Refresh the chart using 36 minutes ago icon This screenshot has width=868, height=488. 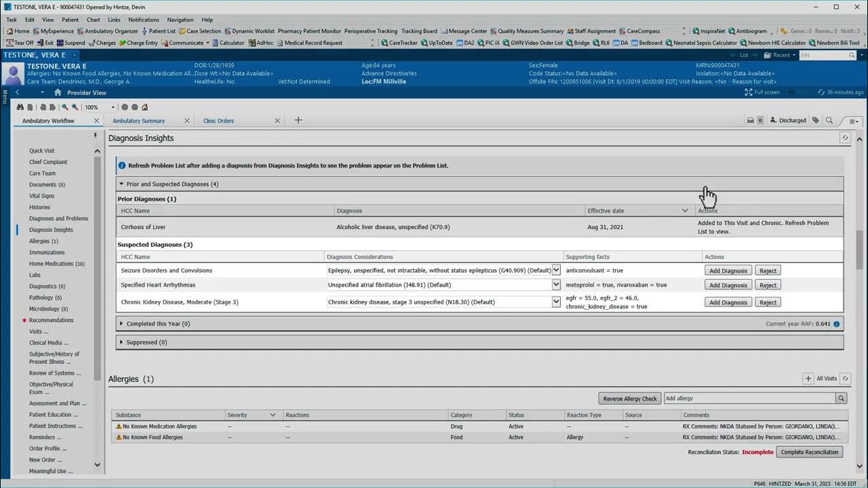(x=822, y=92)
